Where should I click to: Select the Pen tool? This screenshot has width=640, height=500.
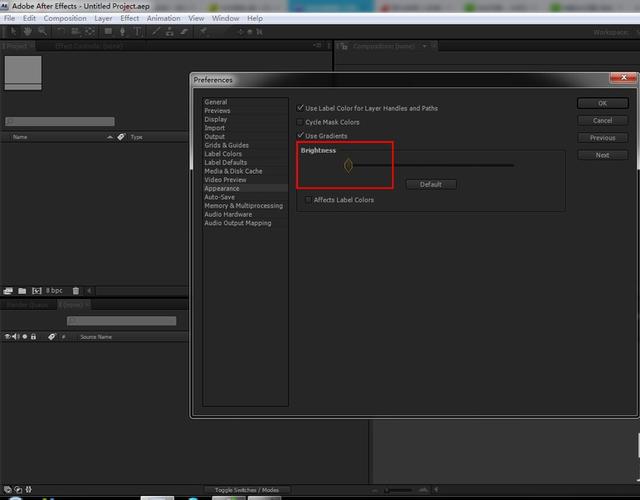pyautogui.click(x=122, y=31)
